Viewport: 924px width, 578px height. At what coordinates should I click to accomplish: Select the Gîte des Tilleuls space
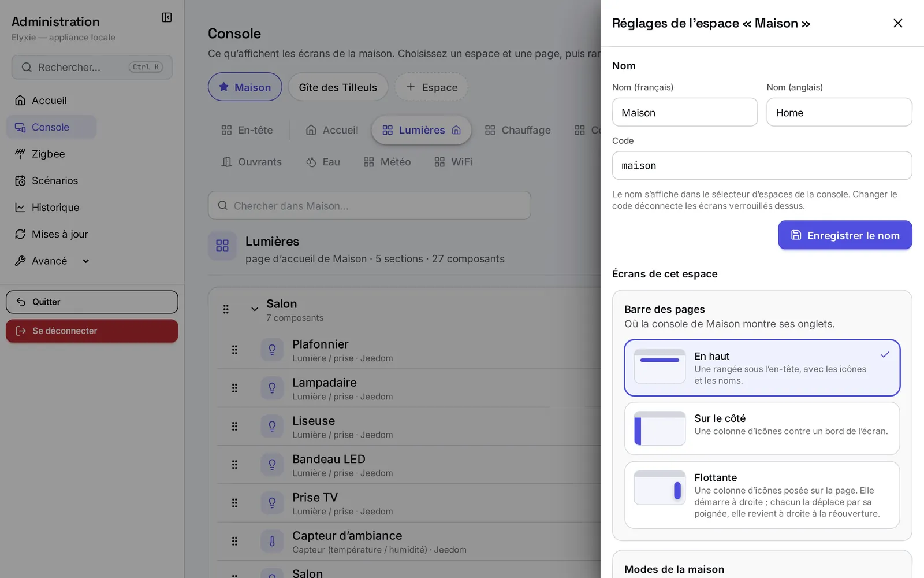(338, 87)
